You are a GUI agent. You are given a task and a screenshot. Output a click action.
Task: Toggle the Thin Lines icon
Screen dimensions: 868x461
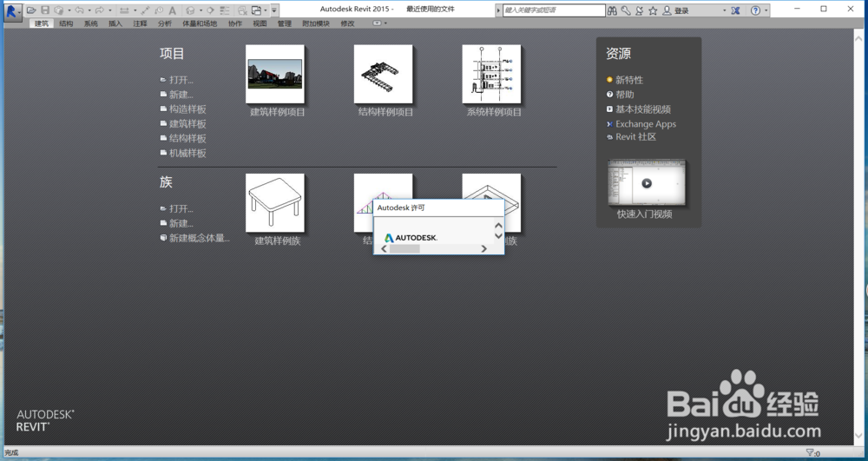tap(224, 10)
